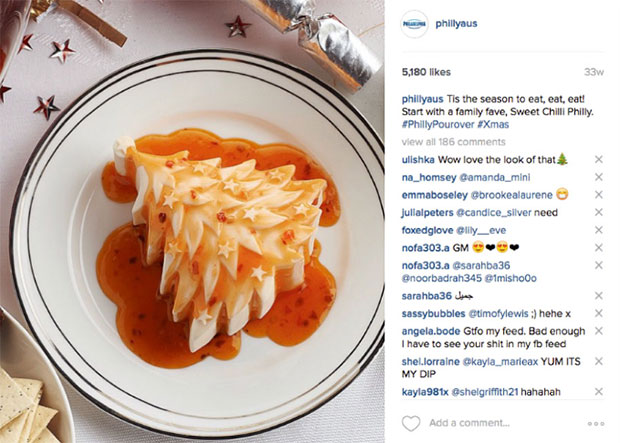This screenshot has width=620, height=443.
Task: Expand view all 186 comments
Action: (x=454, y=142)
